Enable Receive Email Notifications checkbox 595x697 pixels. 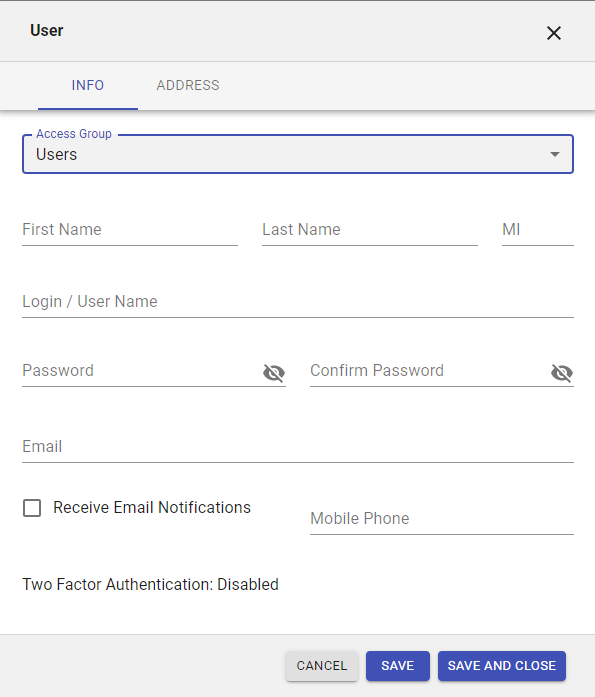[32, 508]
